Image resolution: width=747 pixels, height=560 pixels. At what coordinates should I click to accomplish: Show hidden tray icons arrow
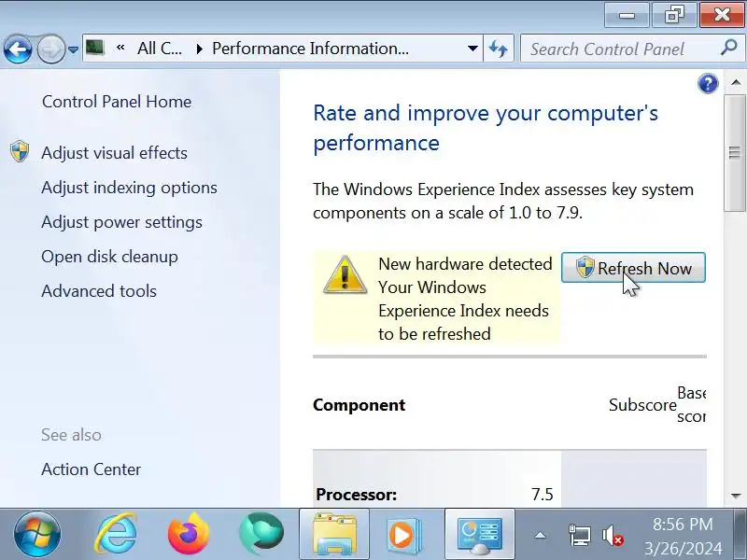(540, 535)
